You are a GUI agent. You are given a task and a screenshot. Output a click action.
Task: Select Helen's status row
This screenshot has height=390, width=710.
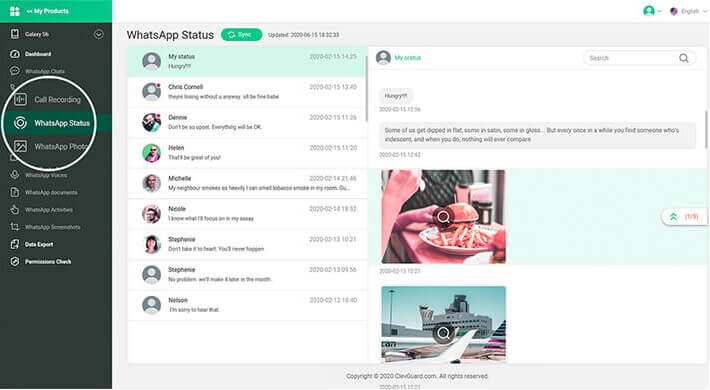247,153
